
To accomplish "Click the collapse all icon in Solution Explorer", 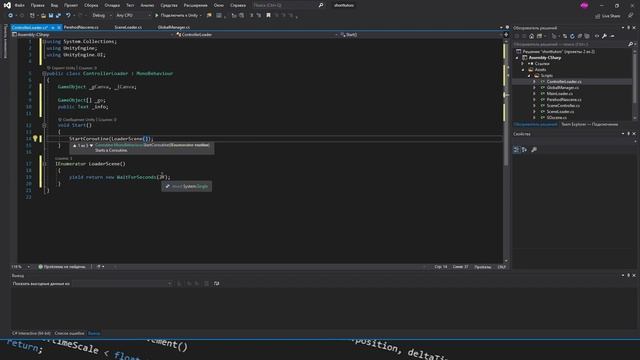I will click(580, 36).
